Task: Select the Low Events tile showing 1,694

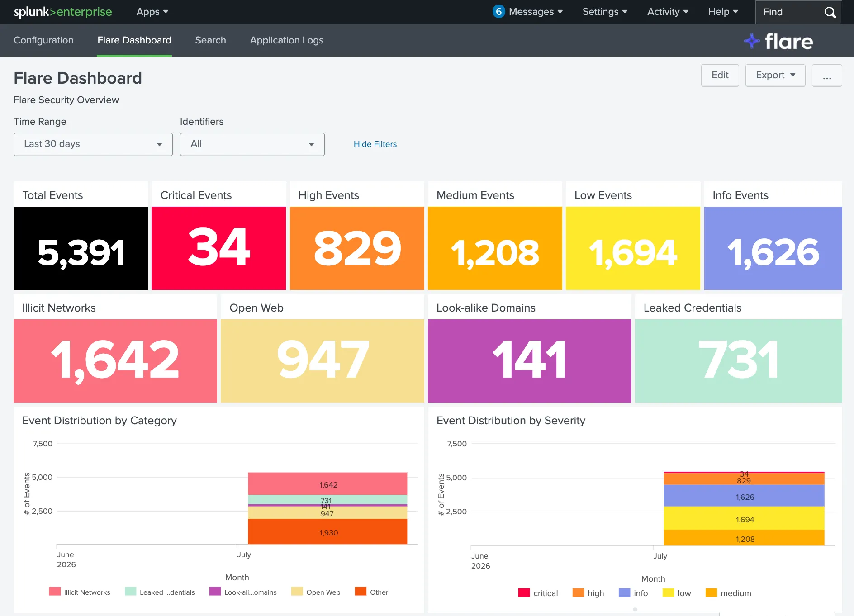Action: (633, 248)
